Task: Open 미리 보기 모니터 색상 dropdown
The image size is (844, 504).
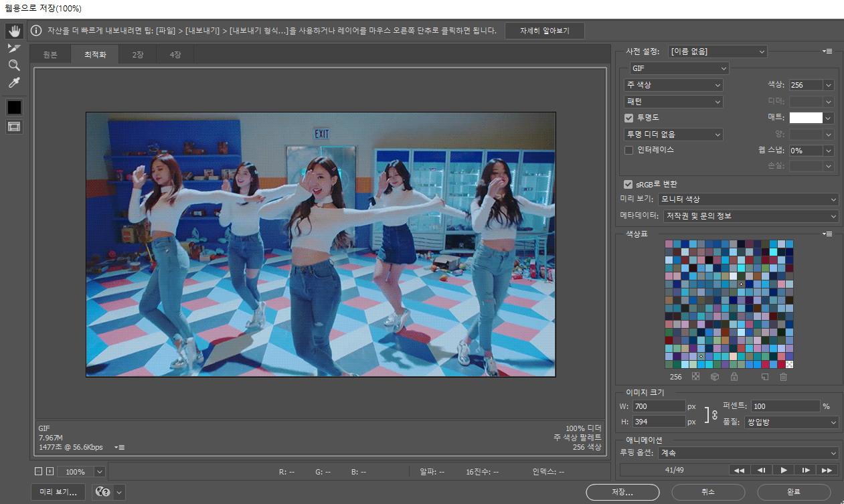Action: [x=748, y=199]
